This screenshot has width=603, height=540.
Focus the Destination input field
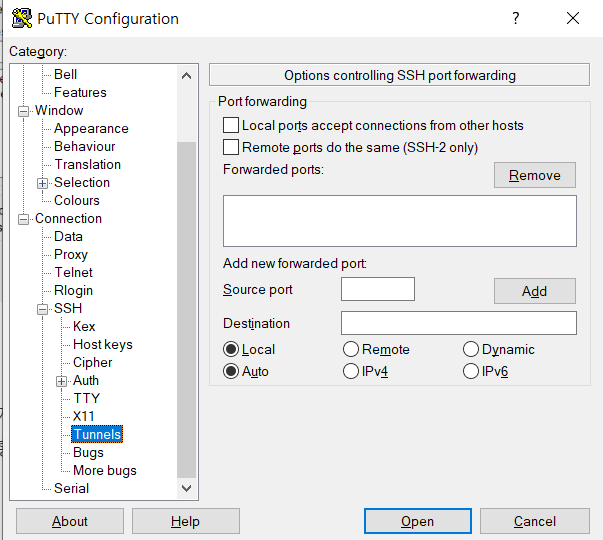point(459,323)
